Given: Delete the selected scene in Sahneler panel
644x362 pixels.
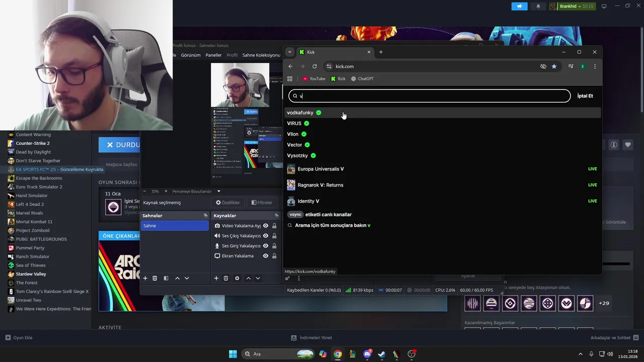Looking at the screenshot, I should pyautogui.click(x=155, y=278).
